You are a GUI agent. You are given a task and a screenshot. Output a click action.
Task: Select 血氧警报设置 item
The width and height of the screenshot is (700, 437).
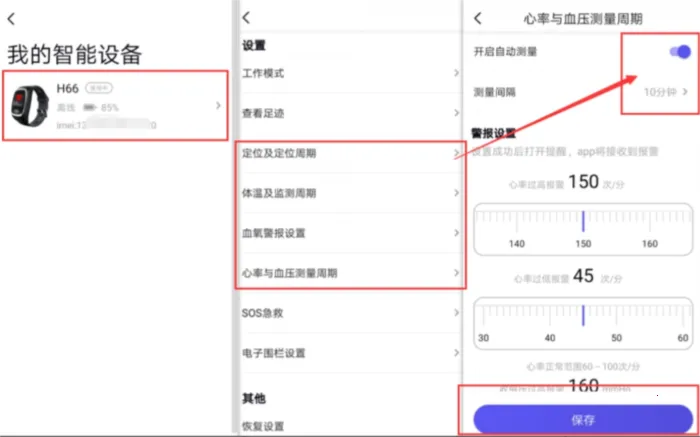350,233
